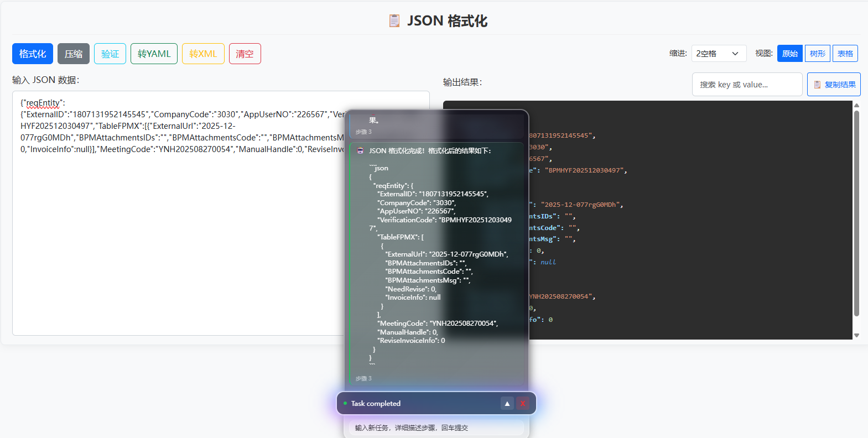Click the output panel scrollbar thumb
Image resolution: width=868 pixels, height=438 pixels.
(x=857, y=213)
